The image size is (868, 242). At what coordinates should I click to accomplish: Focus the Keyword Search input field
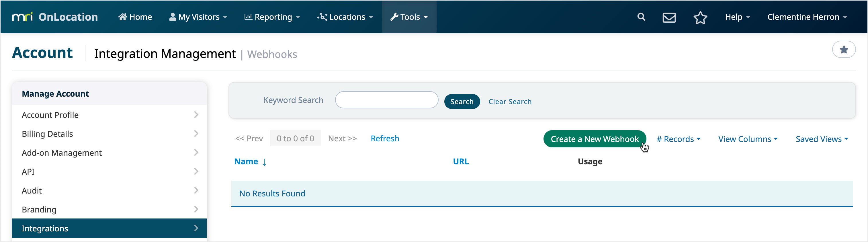click(x=386, y=100)
